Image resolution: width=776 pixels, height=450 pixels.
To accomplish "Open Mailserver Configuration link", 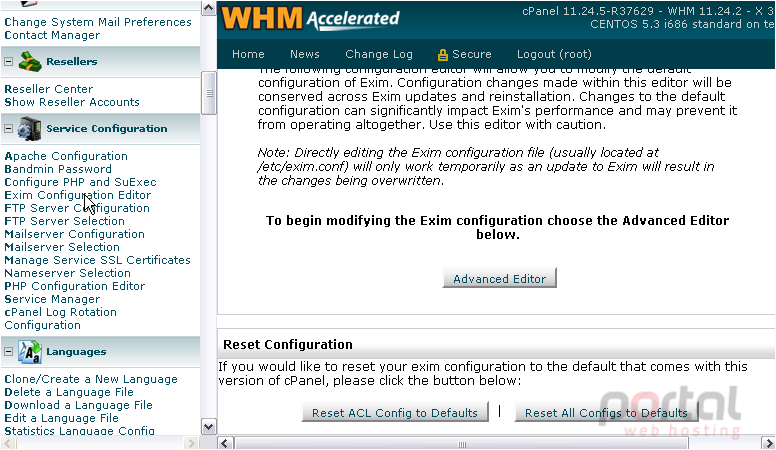I will point(74,234).
